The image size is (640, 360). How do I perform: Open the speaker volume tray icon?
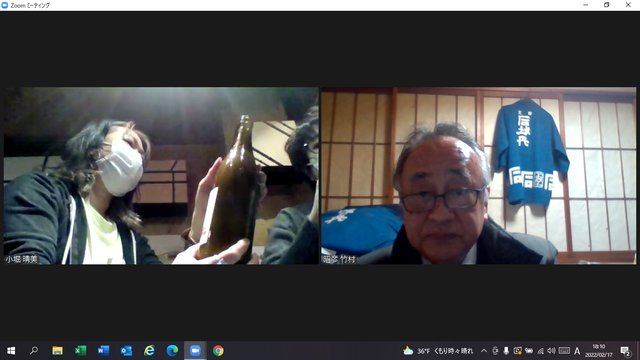[551, 351]
